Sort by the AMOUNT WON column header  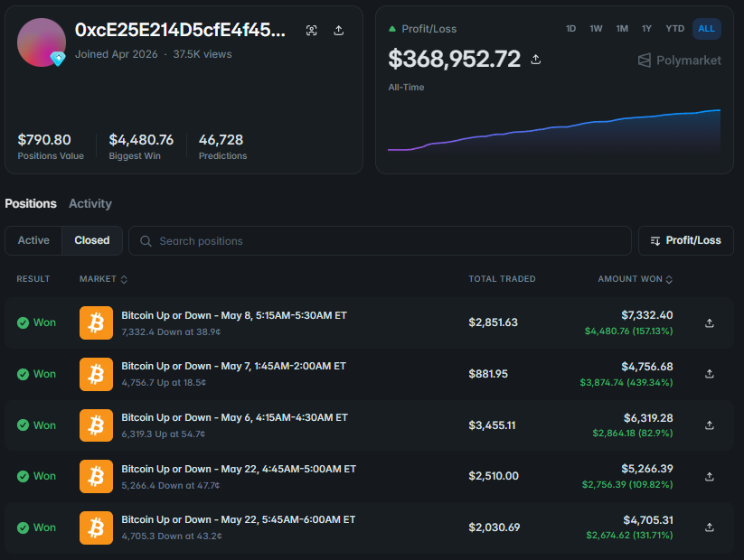635,279
